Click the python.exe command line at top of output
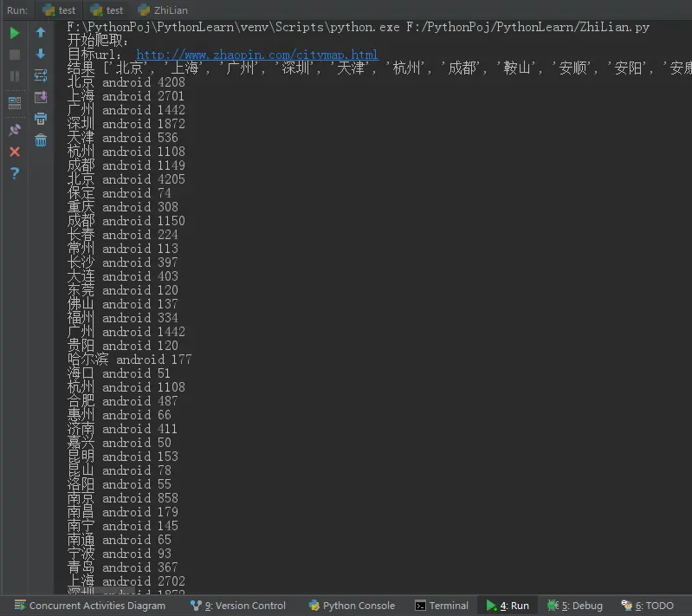This screenshot has width=692, height=616. click(x=359, y=28)
